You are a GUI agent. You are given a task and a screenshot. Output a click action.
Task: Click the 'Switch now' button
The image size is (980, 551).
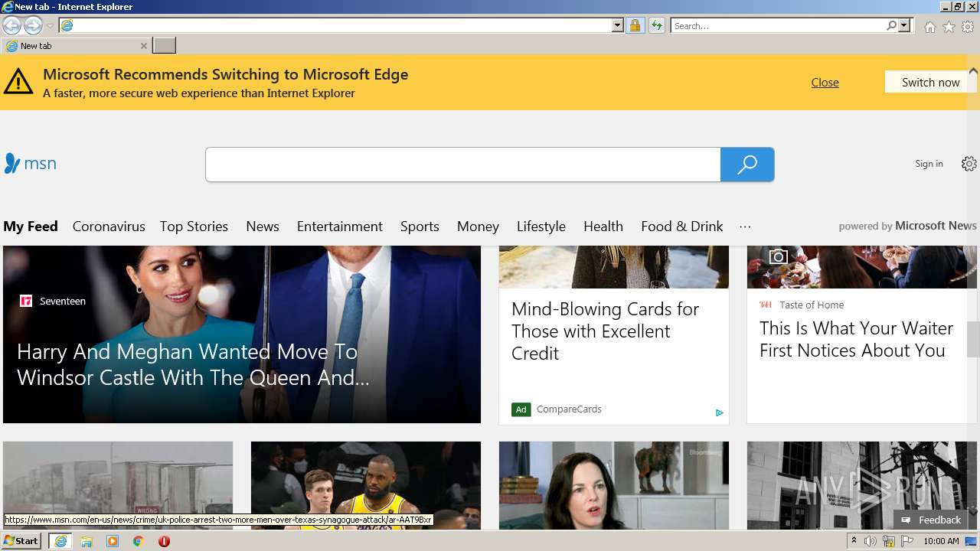point(930,82)
